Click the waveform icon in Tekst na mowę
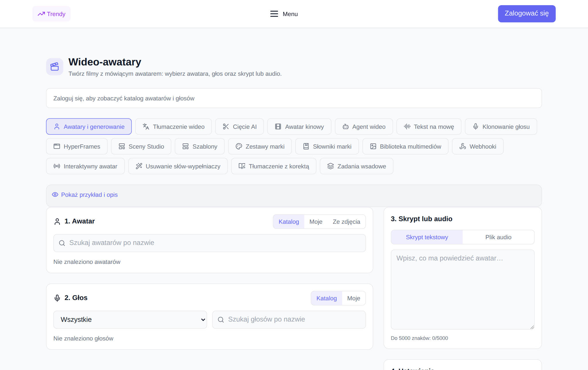This screenshot has width=588, height=370. (407, 126)
